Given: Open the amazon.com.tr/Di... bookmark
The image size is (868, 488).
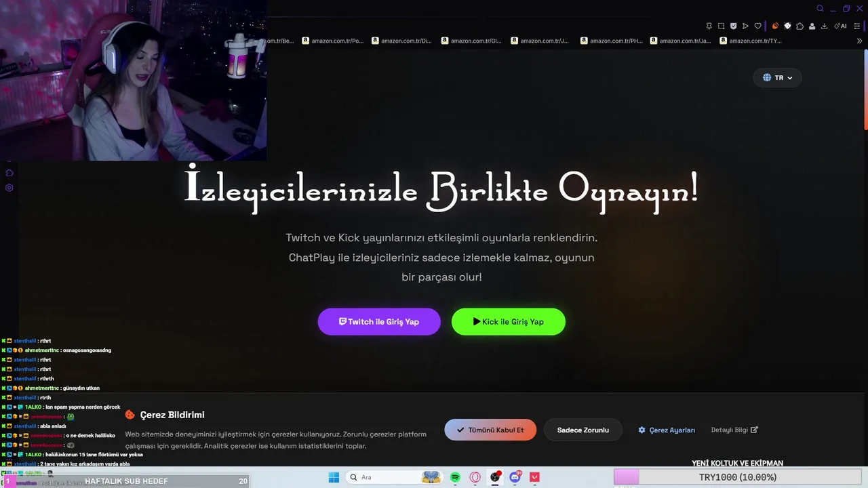Looking at the screenshot, I should click(x=402, y=41).
